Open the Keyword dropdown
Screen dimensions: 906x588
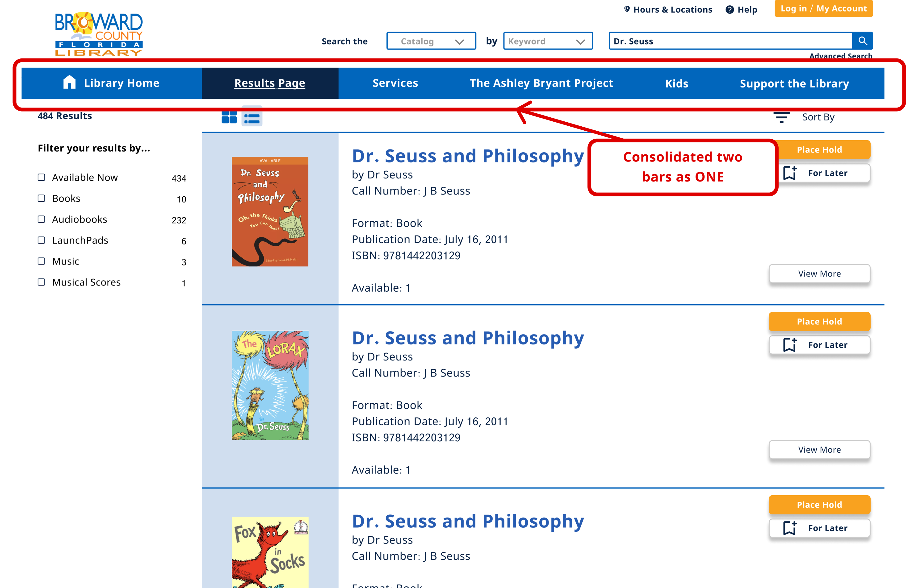(x=548, y=41)
